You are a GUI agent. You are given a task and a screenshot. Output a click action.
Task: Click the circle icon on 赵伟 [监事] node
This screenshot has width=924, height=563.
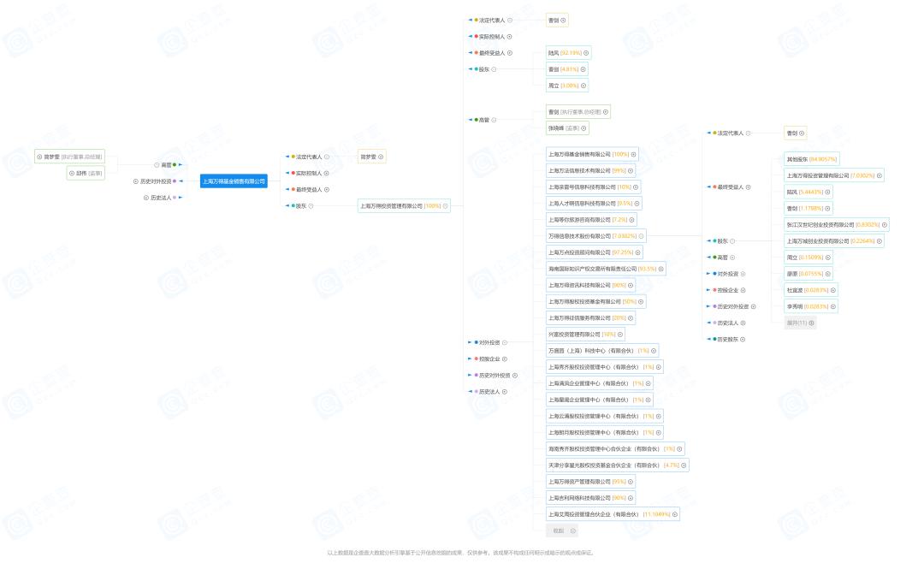pos(72,174)
